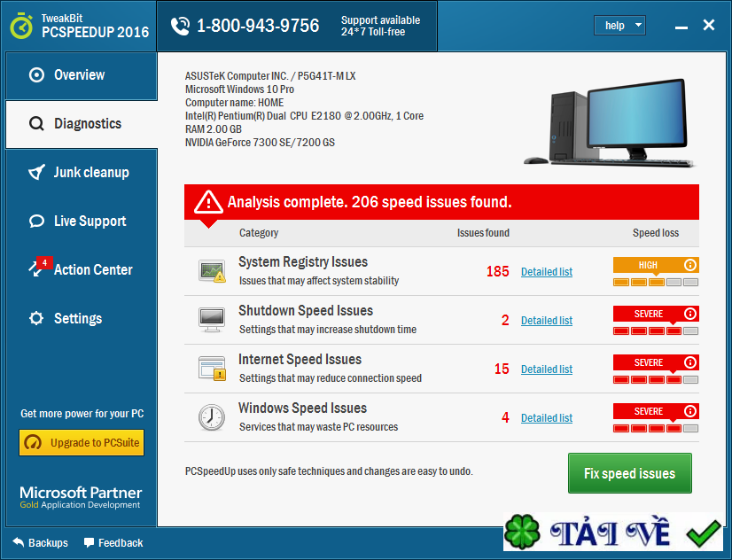Click the phone handset icon
This screenshot has width=732, height=560.
180,26
